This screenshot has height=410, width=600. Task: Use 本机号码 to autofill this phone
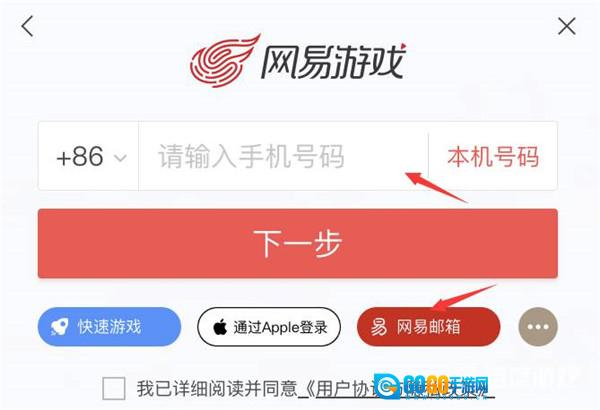(x=493, y=156)
